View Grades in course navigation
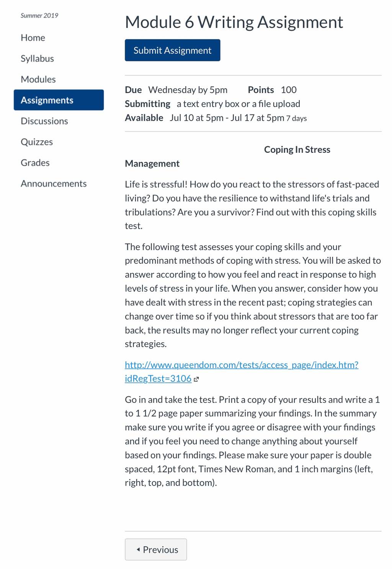Image resolution: width=392 pixels, height=569 pixels. tap(35, 163)
